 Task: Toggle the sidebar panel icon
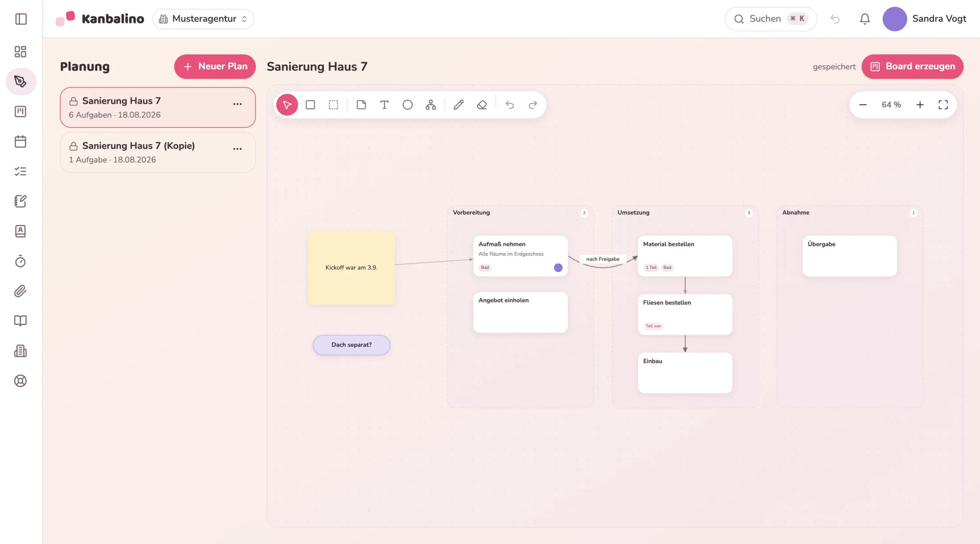(x=21, y=19)
